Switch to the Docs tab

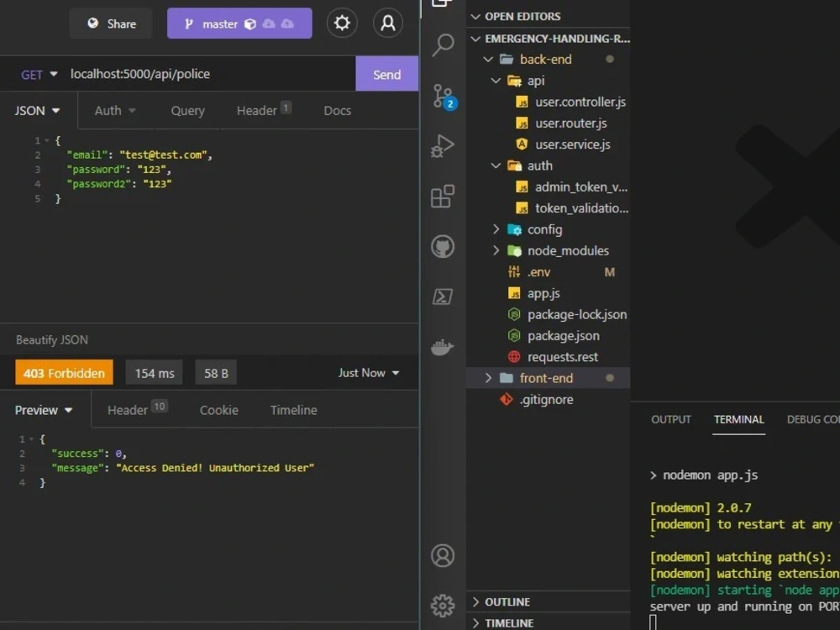(x=338, y=111)
